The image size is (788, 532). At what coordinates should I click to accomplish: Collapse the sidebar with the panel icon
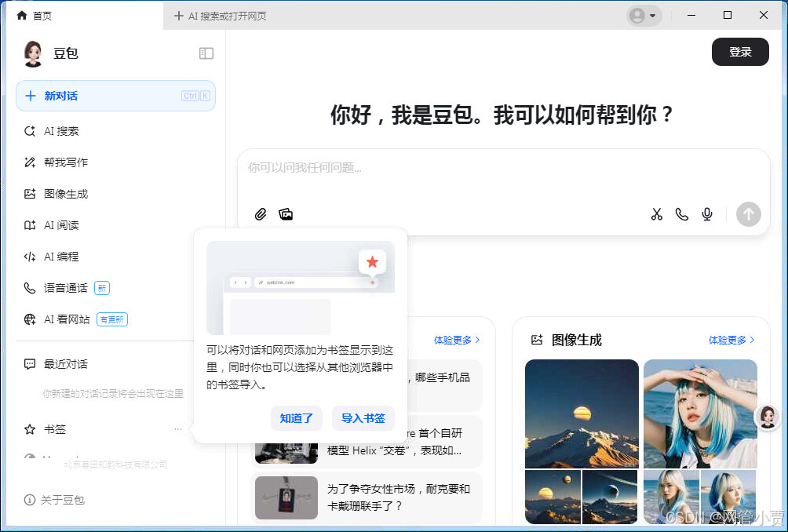(206, 53)
